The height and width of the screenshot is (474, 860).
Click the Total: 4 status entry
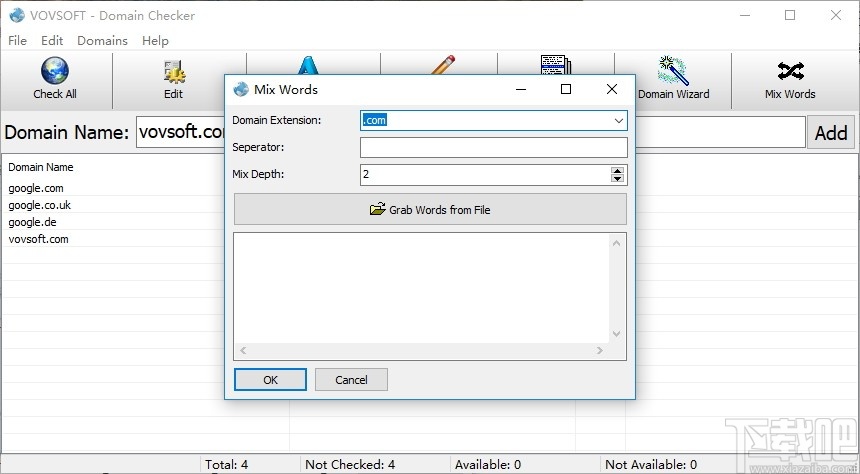(227, 465)
